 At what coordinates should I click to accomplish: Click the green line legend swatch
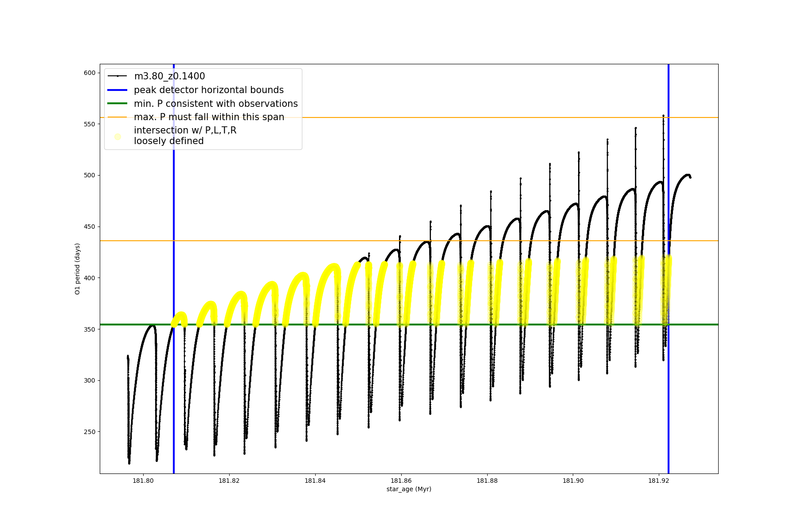(117, 104)
